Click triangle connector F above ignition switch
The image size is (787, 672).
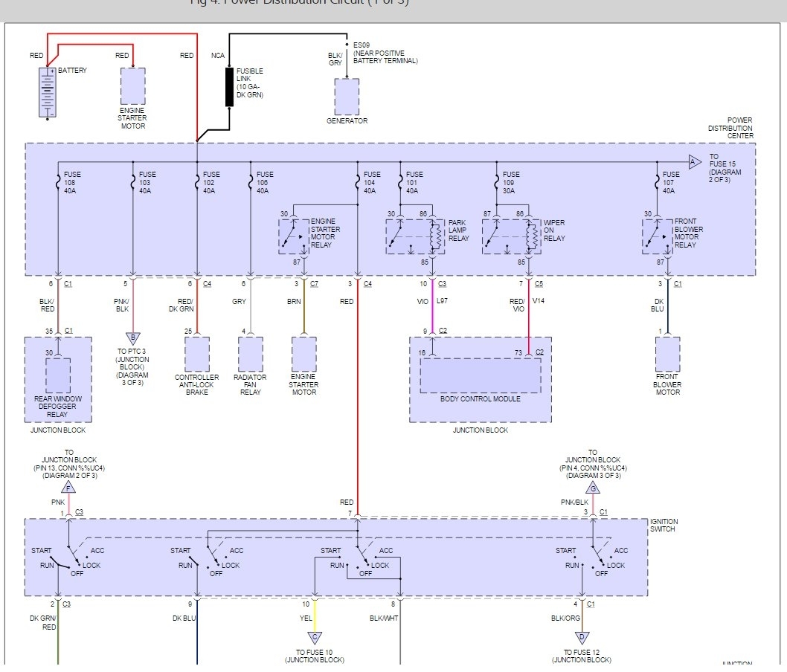tap(68, 488)
